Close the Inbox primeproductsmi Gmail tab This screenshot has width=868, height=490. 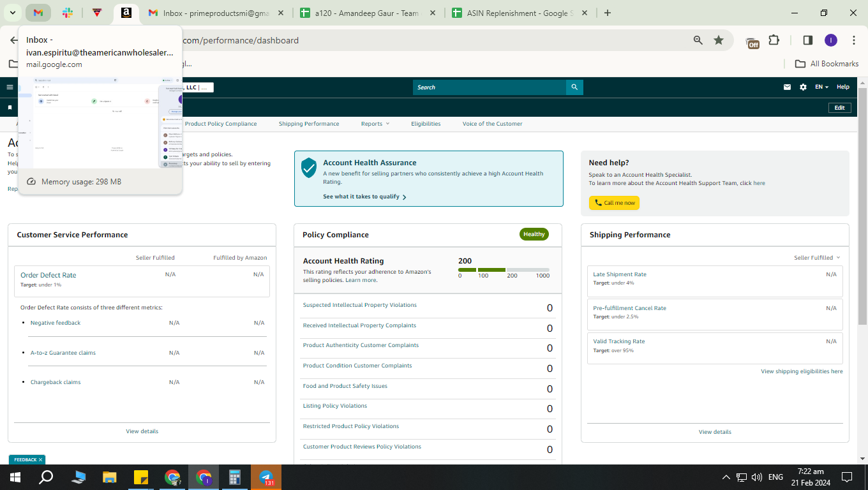[281, 13]
